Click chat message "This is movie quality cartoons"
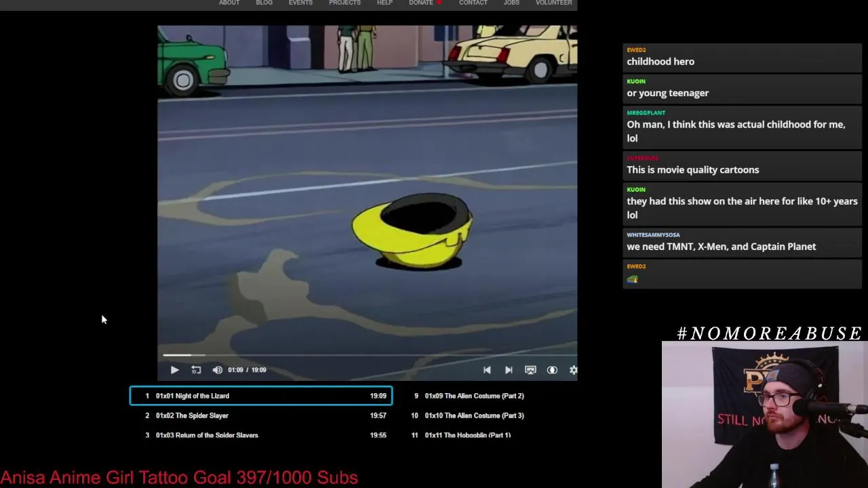 [x=693, y=170]
